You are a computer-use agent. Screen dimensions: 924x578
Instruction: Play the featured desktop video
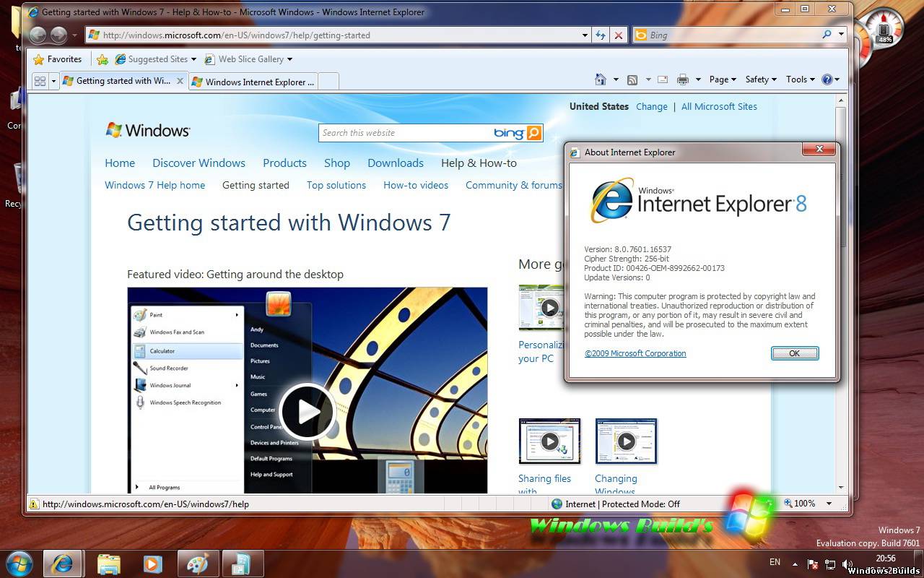(307, 411)
